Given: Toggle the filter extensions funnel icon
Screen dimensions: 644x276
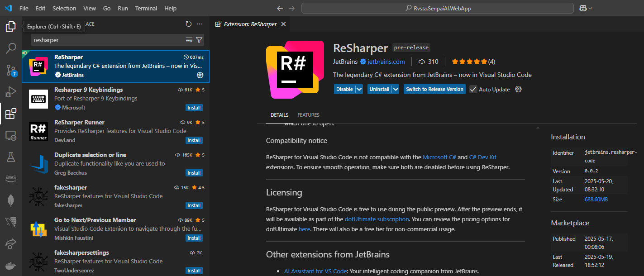Looking at the screenshot, I should point(199,40).
